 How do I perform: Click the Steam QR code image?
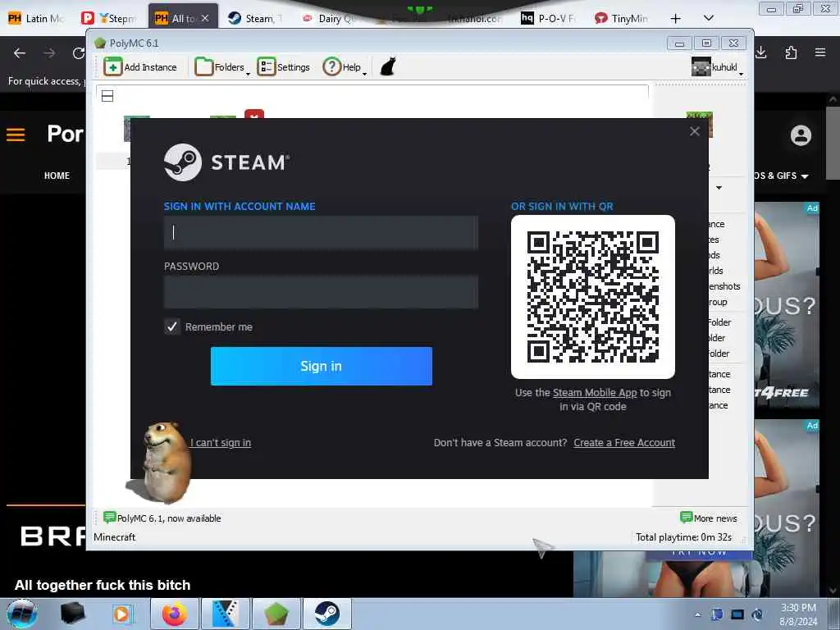(x=592, y=297)
